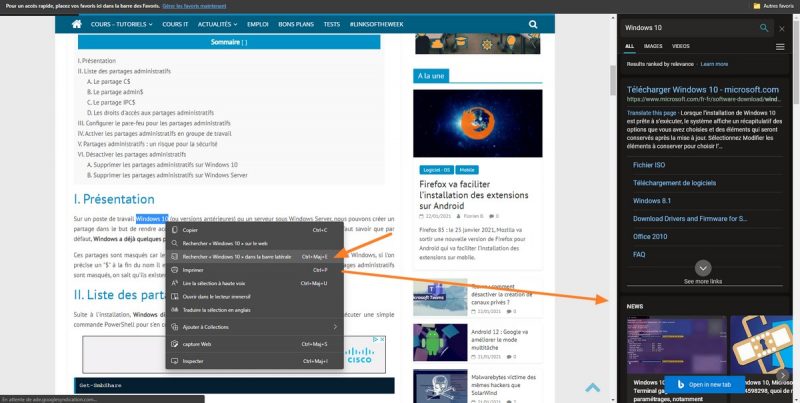Open Firefox va faciliter l'installation article title

click(x=474, y=195)
